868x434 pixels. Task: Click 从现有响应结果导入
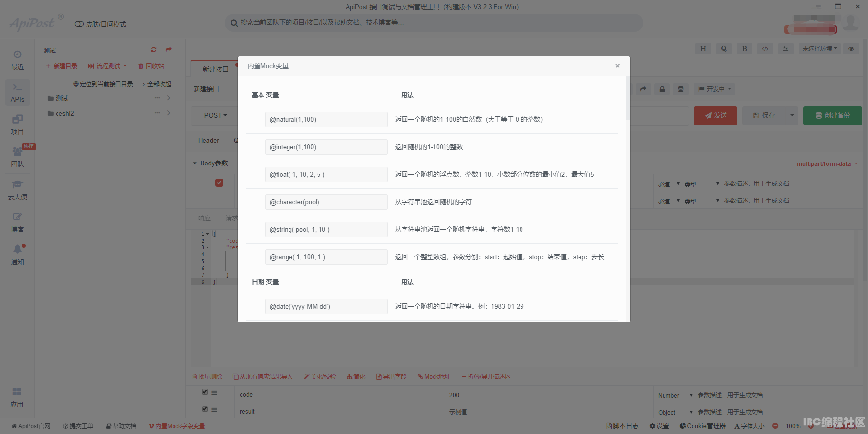[263, 377]
